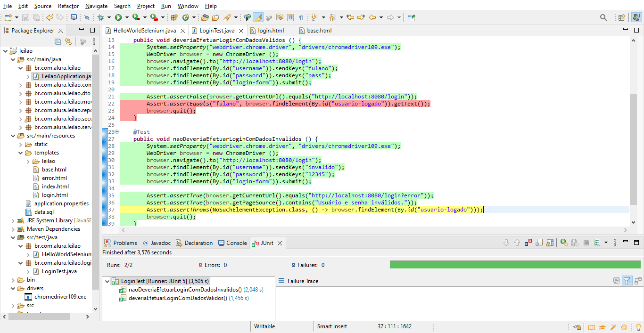Viewport: 644px width, 333px height.
Task: Expand the JRE System Library node
Action: (x=13, y=220)
